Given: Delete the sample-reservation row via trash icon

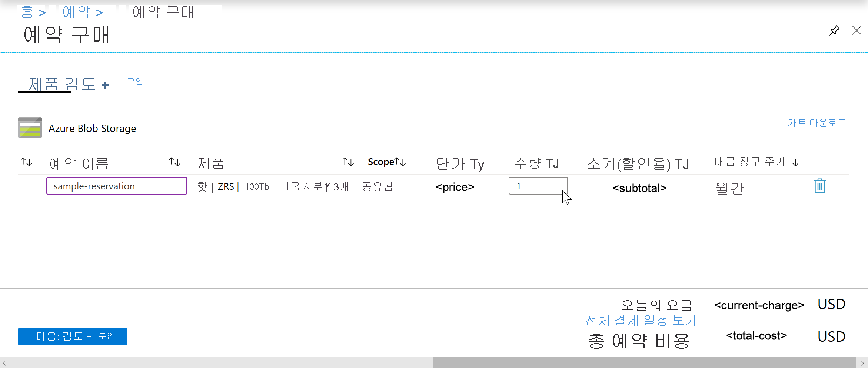Looking at the screenshot, I should pyautogui.click(x=819, y=186).
